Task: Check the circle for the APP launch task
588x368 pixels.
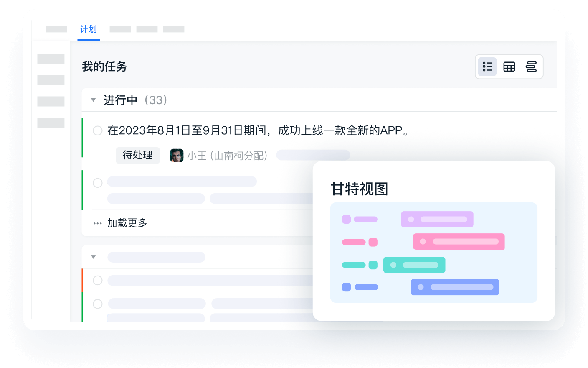Action: [97, 130]
